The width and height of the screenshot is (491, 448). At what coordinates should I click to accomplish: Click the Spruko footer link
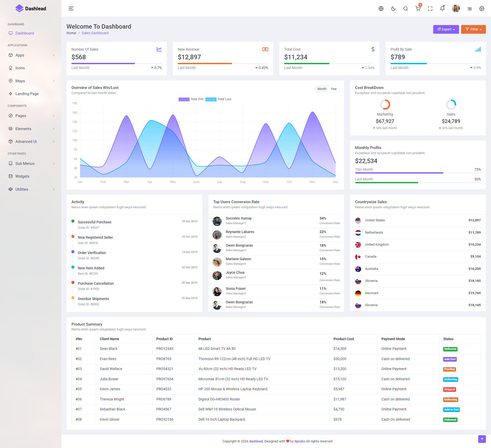click(x=300, y=441)
